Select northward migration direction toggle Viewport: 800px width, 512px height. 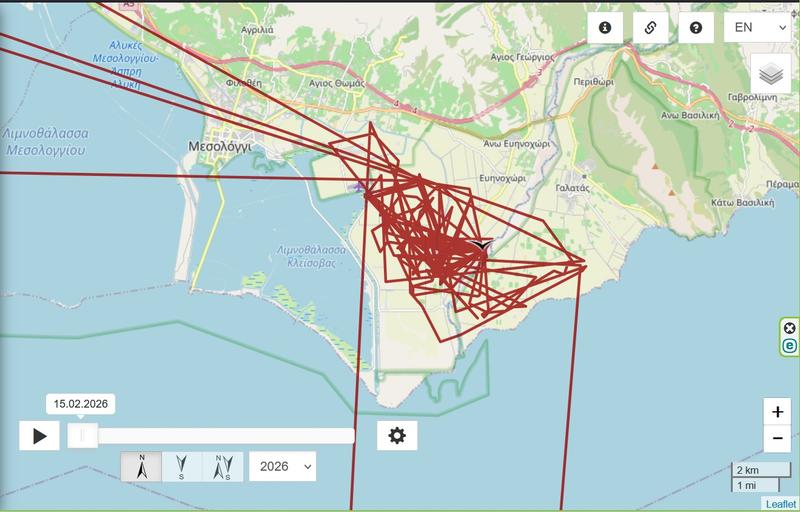click(142, 467)
